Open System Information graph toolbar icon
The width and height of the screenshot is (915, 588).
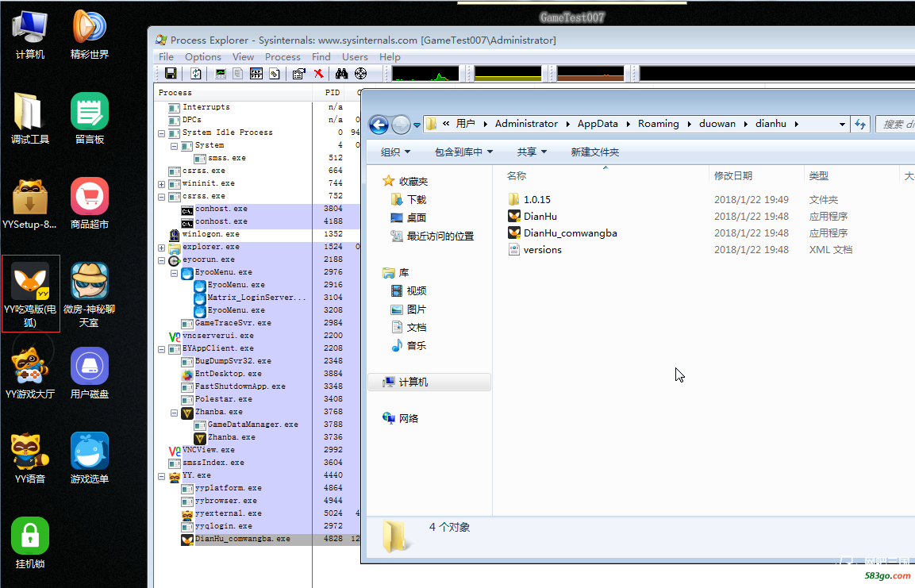pyautogui.click(x=221, y=74)
